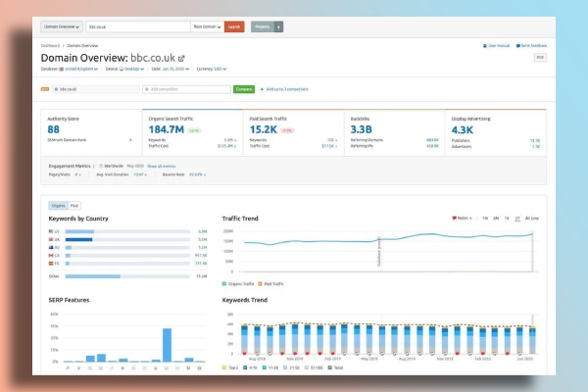The width and height of the screenshot is (588, 392).
Task: Click the Desktop monitor icon next to Device
Action: (x=122, y=69)
